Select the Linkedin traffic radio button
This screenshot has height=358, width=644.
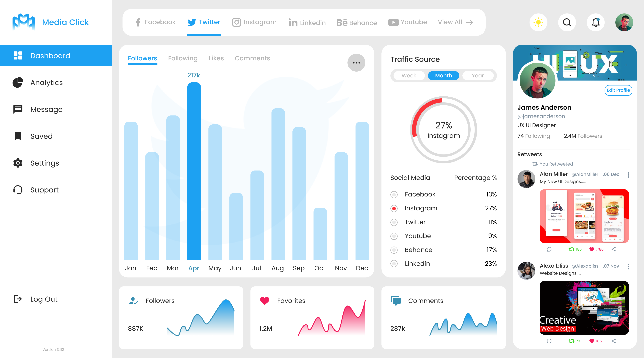[394, 263]
